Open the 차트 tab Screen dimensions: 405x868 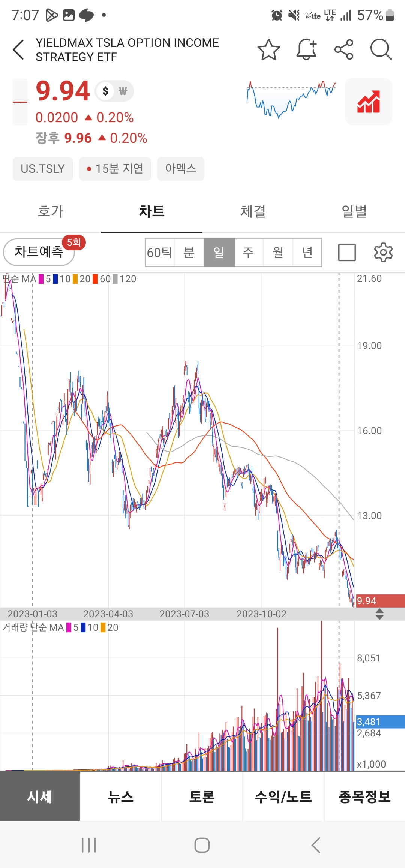pos(152,211)
